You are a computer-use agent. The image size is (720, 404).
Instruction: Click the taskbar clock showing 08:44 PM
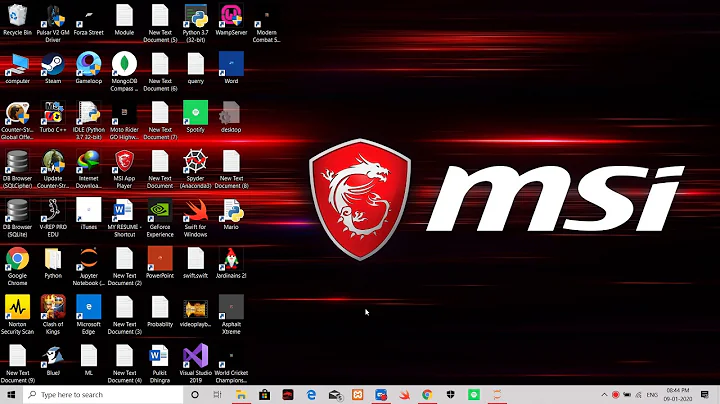point(678,395)
